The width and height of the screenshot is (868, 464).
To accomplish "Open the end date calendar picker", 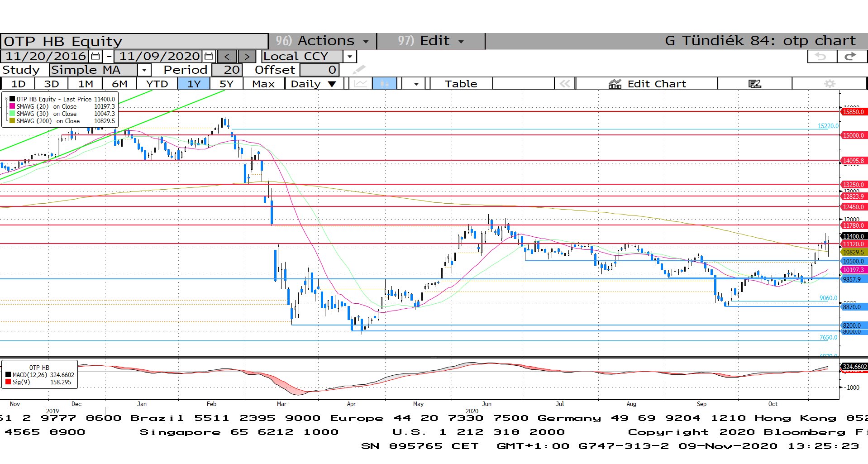I will click(209, 56).
